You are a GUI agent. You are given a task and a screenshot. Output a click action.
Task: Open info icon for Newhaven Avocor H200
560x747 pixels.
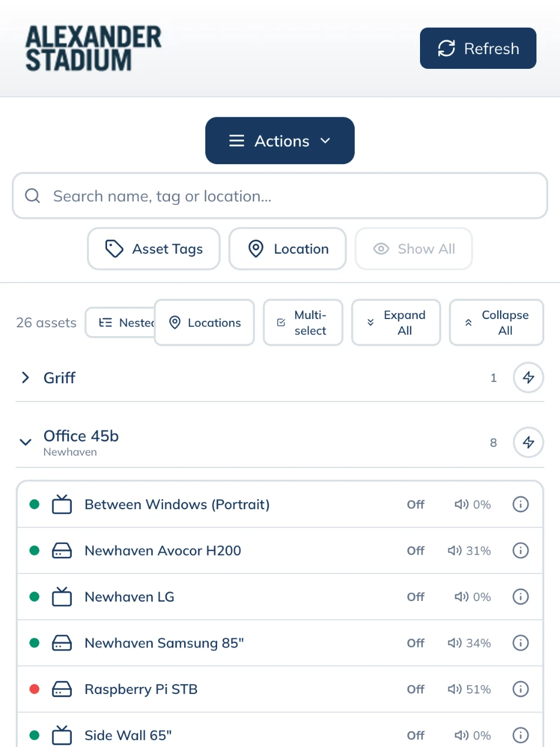pos(521,550)
